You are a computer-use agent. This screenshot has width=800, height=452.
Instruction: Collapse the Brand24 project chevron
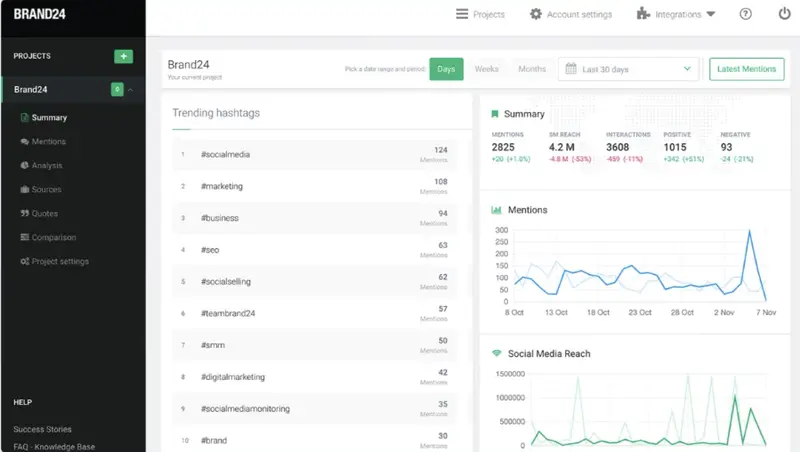[131, 90]
